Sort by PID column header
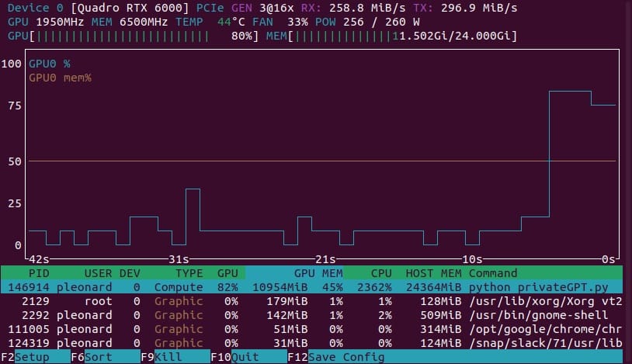Image resolution: width=632 pixels, height=364 pixels. 39,273
